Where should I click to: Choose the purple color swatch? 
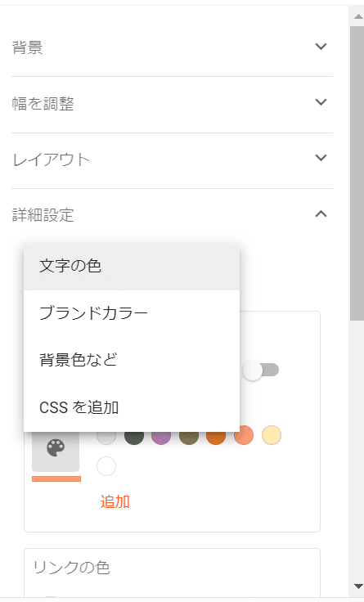coord(161,437)
